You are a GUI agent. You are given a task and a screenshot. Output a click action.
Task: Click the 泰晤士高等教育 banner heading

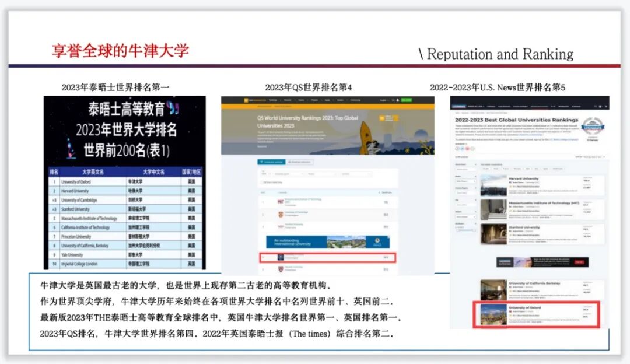click(x=127, y=109)
